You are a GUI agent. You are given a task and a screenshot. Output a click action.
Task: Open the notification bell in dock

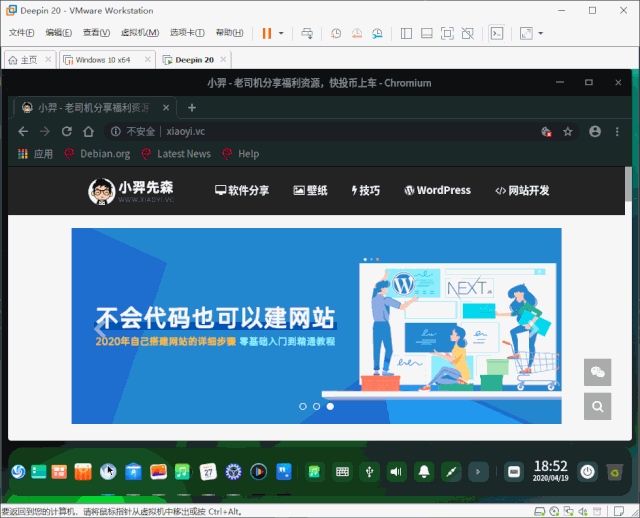(424, 472)
